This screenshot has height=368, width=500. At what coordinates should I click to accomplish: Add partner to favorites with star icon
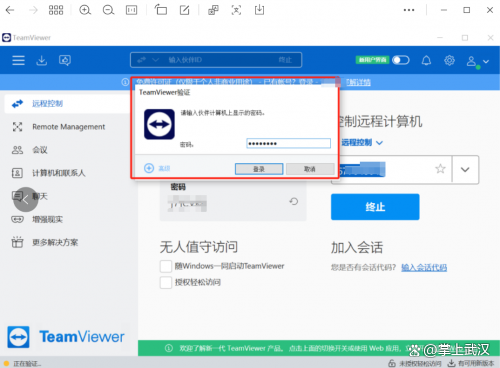[440, 169]
